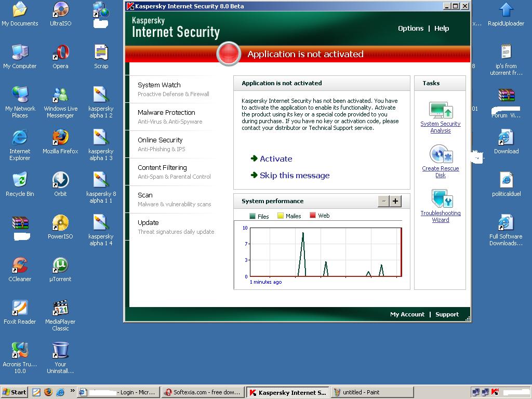Click the green arrow beside Skip this message

254,175
